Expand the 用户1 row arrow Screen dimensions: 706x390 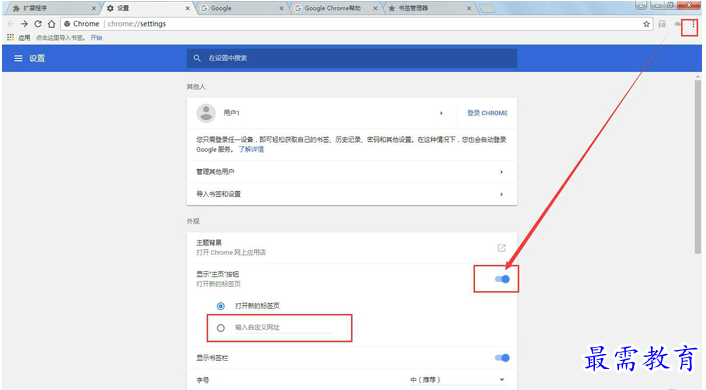pos(441,113)
